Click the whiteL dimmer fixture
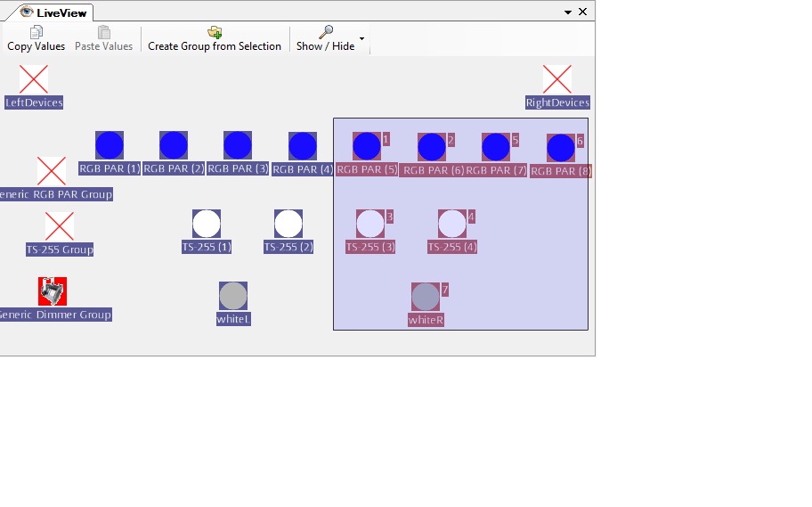This screenshot has height=507, width=812. pyautogui.click(x=233, y=296)
